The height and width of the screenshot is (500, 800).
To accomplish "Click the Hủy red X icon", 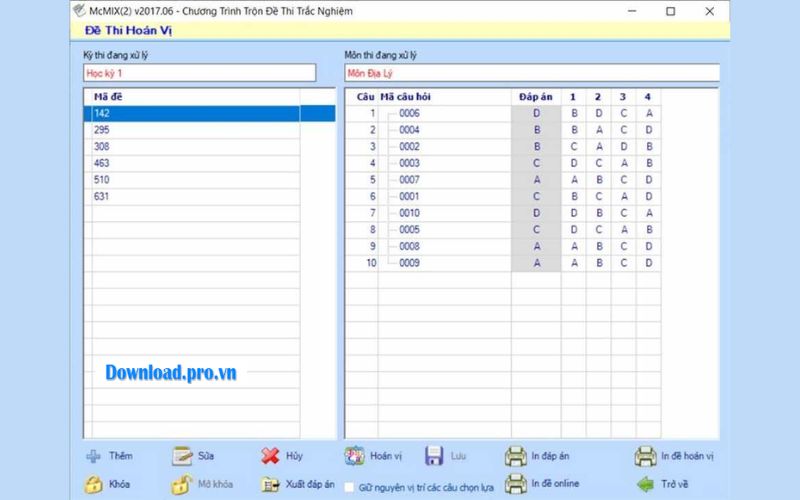I will tap(270, 456).
